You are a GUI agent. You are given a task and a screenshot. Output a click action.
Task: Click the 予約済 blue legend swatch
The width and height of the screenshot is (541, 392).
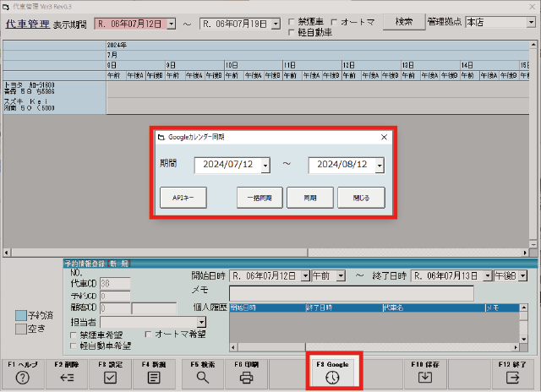point(21,315)
